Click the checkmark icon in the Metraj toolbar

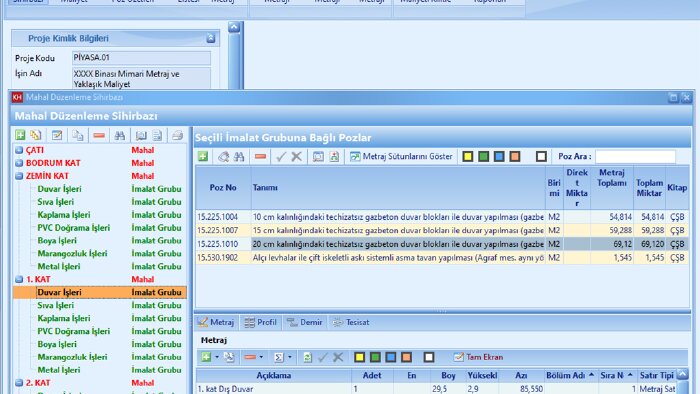322,357
